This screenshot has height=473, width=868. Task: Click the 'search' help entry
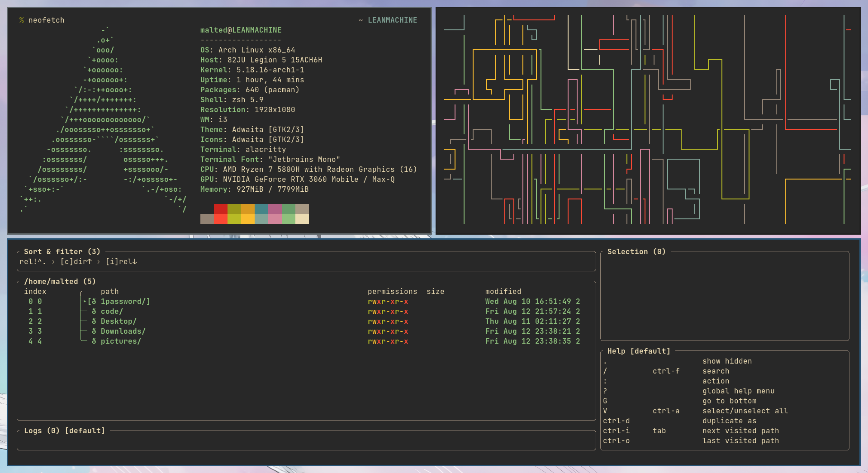pyautogui.click(x=716, y=371)
